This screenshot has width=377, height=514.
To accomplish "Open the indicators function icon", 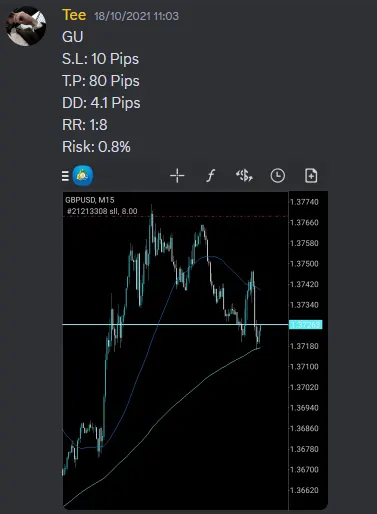I will pos(210,176).
